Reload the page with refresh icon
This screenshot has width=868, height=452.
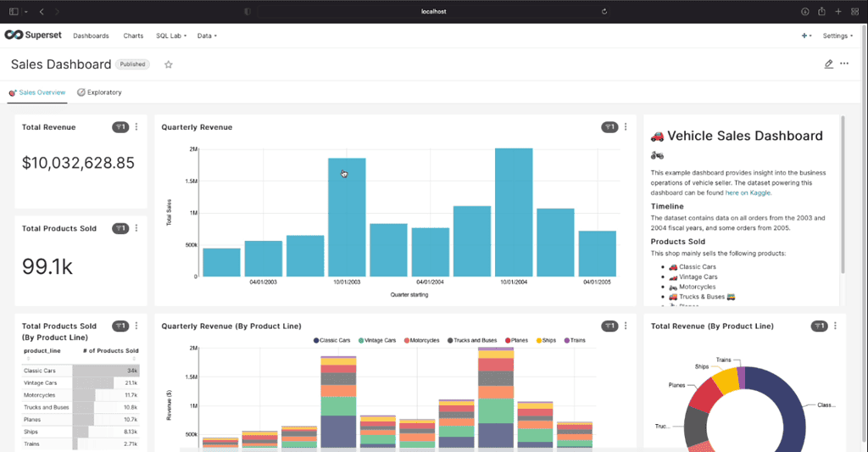click(x=604, y=11)
